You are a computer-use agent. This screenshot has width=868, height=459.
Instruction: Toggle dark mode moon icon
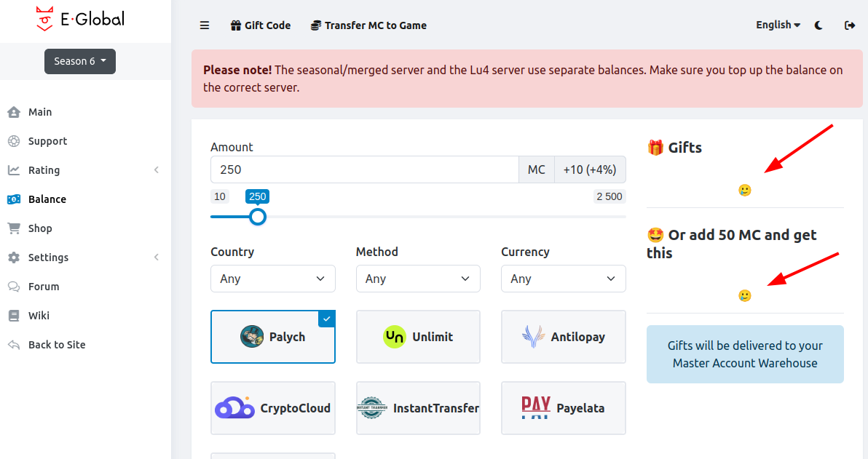click(x=818, y=25)
